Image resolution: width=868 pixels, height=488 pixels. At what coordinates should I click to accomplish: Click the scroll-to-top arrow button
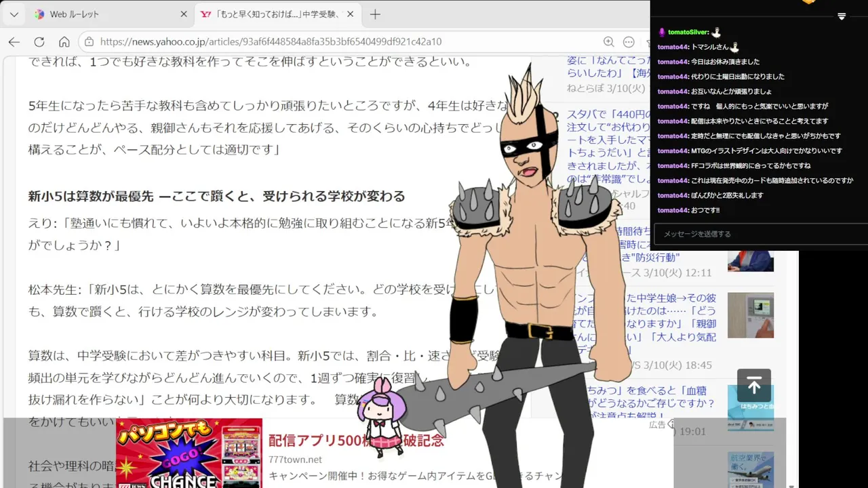(754, 386)
